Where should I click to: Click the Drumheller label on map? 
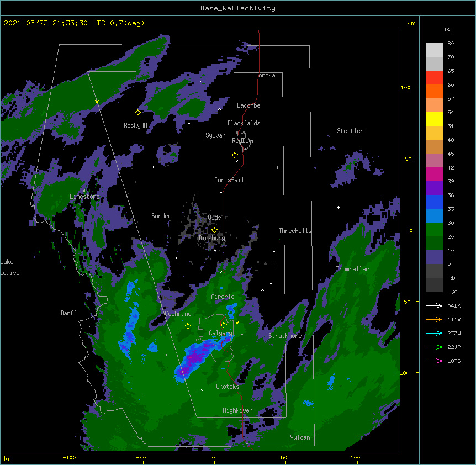[352, 269]
